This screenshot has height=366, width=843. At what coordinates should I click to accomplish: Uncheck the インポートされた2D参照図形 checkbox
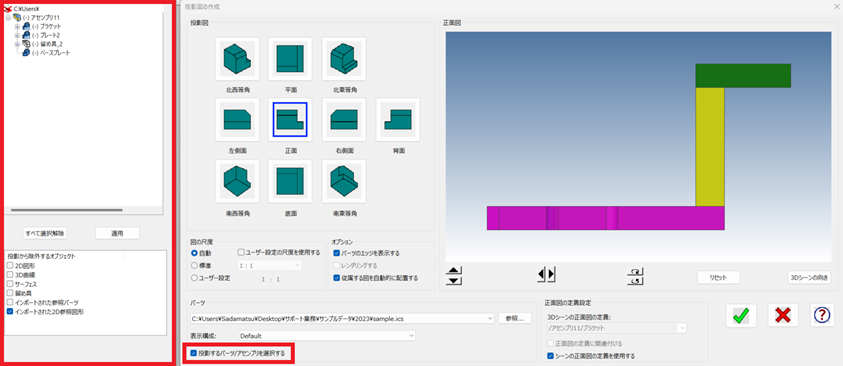[x=10, y=311]
